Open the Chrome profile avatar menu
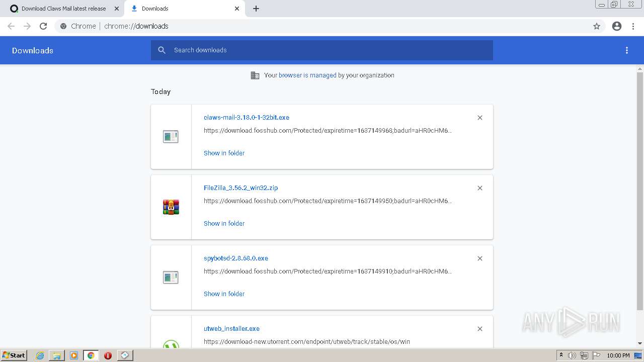The height and width of the screenshot is (362, 644). click(617, 26)
